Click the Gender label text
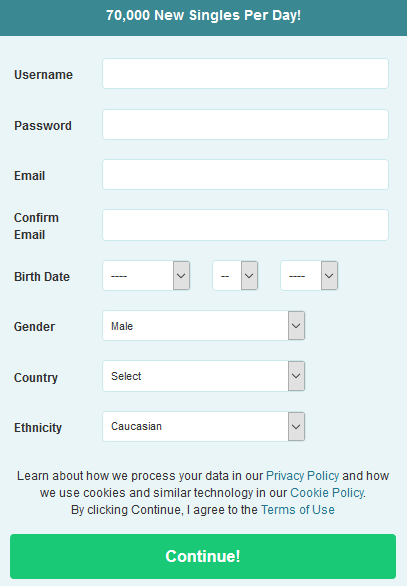The height and width of the screenshot is (586, 407). point(34,327)
